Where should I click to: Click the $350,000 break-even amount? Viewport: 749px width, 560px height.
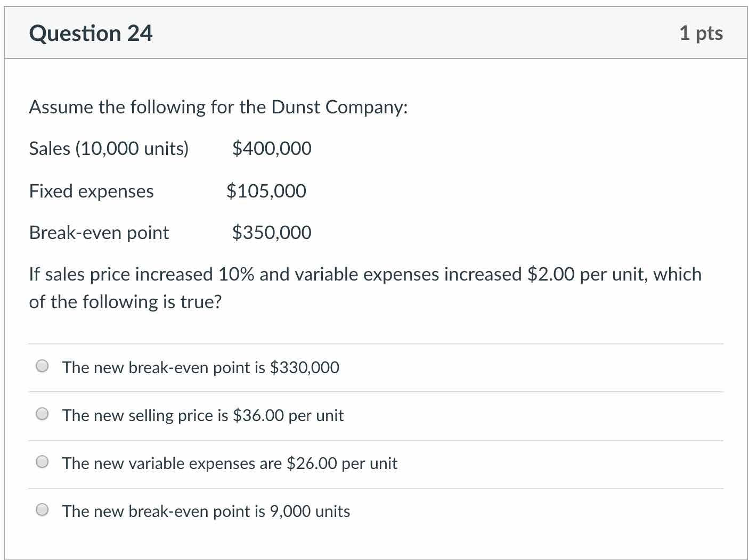click(272, 233)
